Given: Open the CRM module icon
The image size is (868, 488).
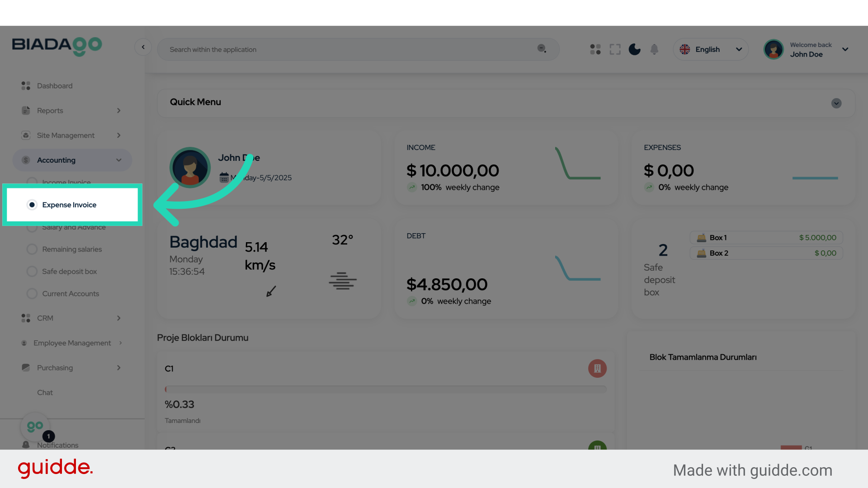Looking at the screenshot, I should 25,318.
